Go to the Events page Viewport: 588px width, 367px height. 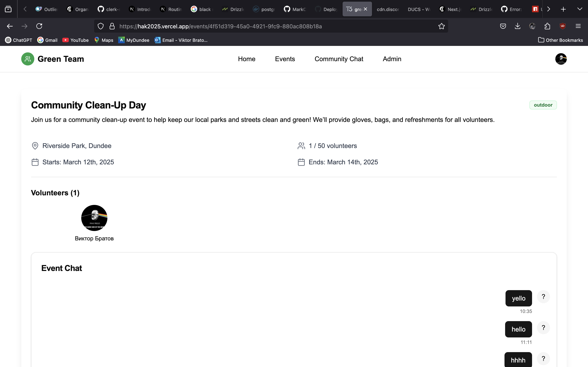point(285,59)
